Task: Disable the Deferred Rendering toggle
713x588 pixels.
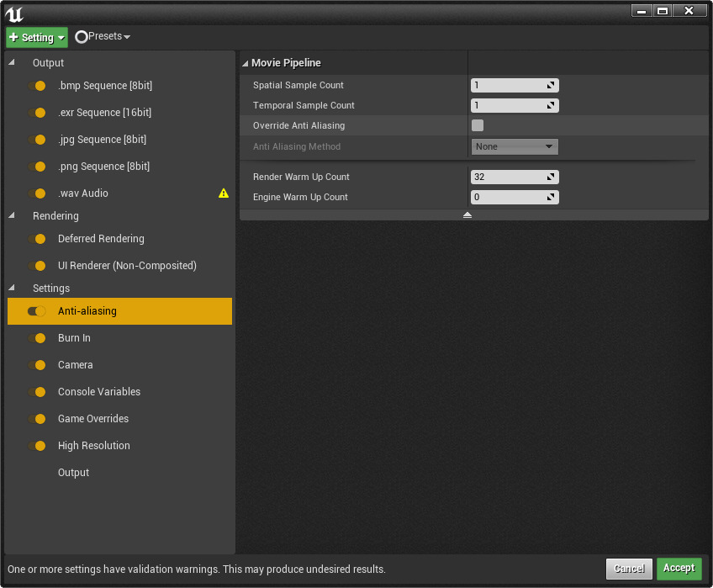Action: 37,239
